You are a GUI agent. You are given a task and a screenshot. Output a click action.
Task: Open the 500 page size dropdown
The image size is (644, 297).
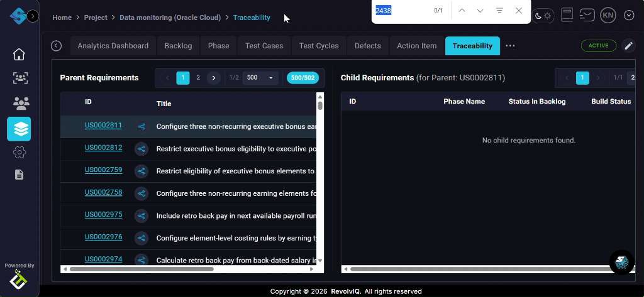(261, 78)
